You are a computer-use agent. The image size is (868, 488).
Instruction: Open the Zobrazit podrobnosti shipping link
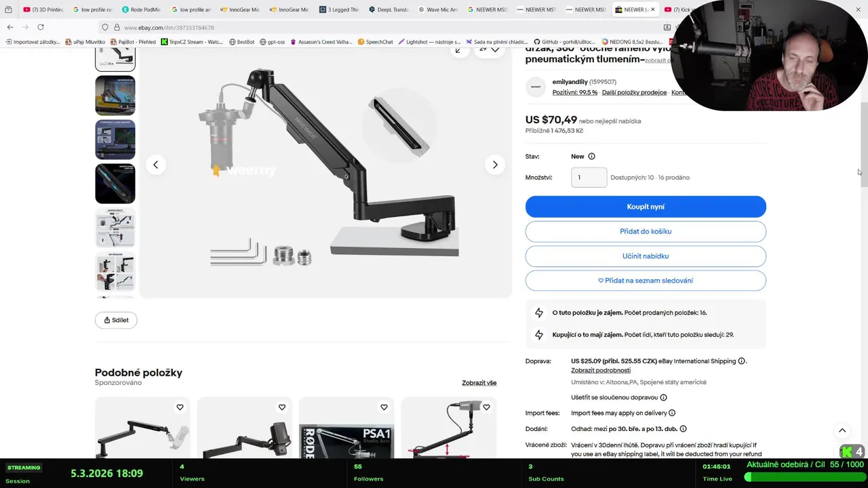601,370
